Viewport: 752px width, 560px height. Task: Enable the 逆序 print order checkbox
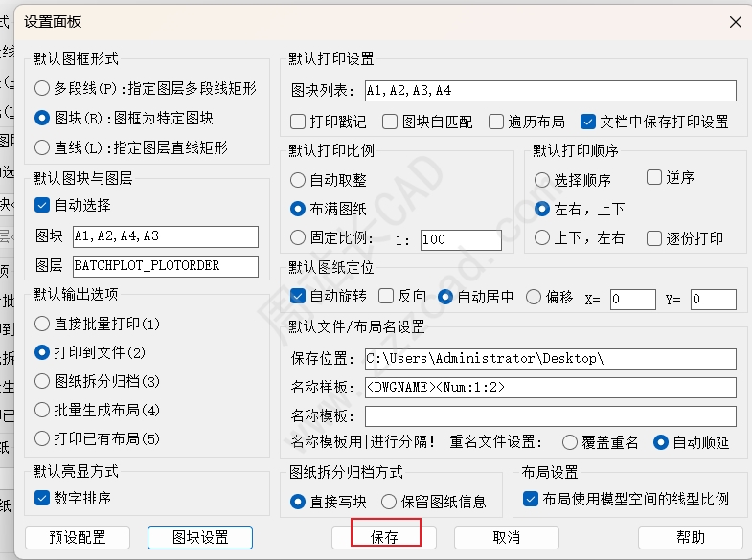654,178
